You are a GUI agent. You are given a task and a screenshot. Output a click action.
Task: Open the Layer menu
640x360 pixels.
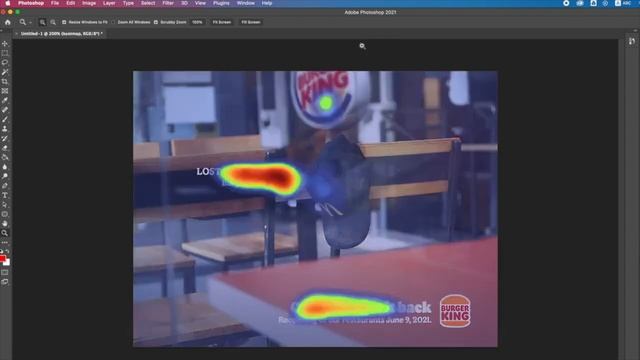[109, 3]
